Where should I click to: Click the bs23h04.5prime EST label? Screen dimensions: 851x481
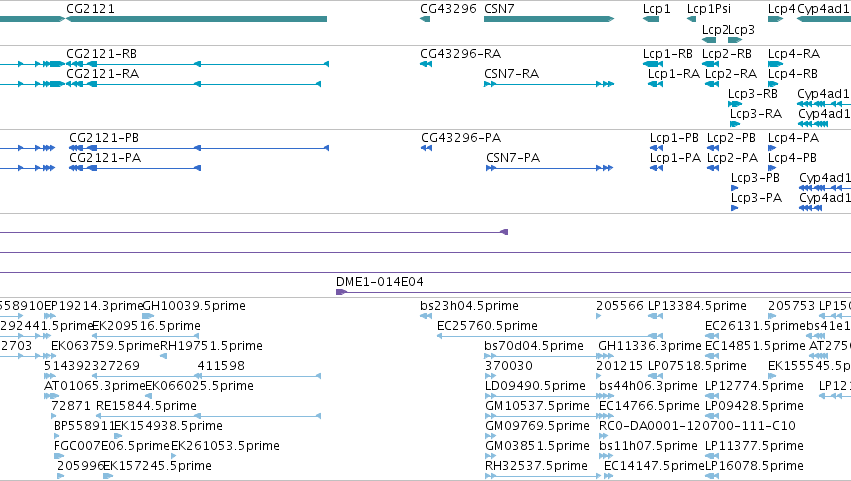coord(469,306)
